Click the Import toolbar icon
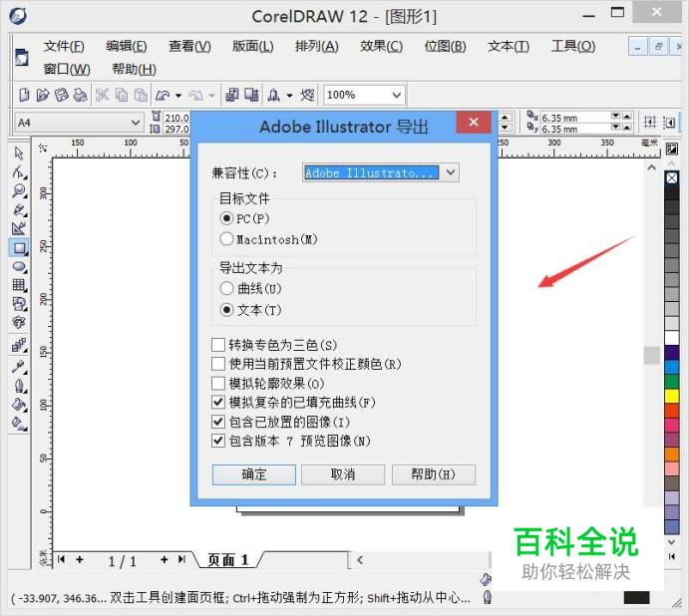The height and width of the screenshot is (616, 689). (x=231, y=95)
